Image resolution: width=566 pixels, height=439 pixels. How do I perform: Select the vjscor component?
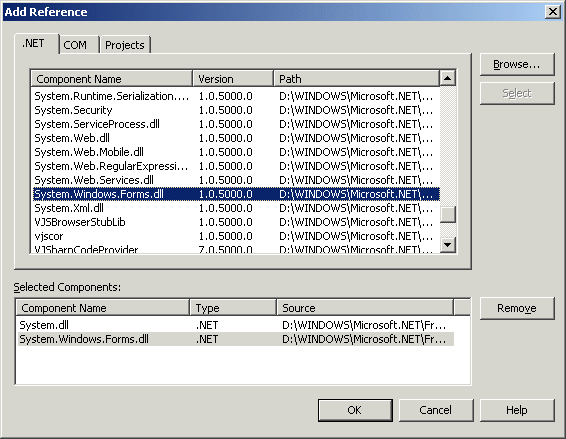point(236,236)
